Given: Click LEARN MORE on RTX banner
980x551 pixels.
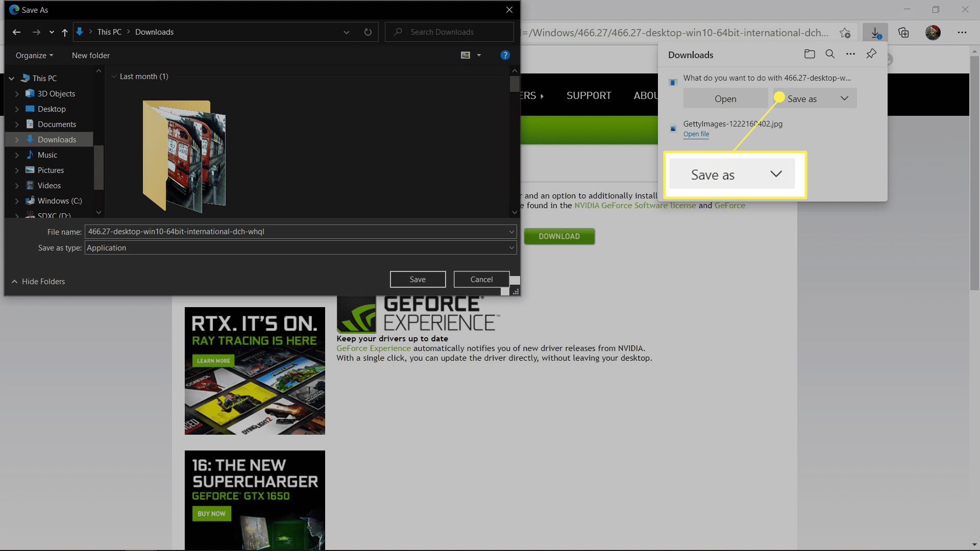Looking at the screenshot, I should point(213,361).
